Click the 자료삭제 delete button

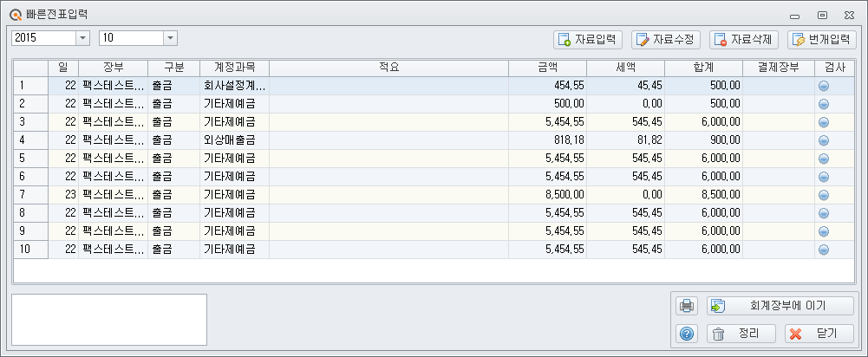tap(744, 39)
